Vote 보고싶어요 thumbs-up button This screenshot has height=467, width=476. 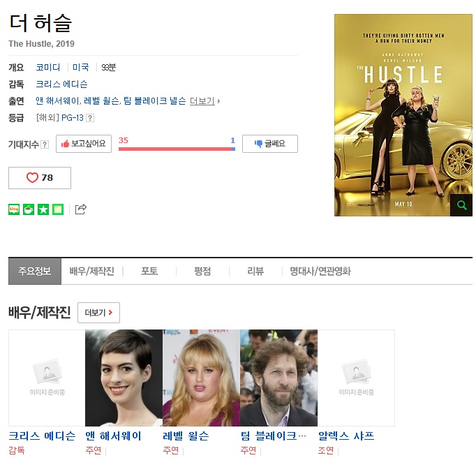84,144
